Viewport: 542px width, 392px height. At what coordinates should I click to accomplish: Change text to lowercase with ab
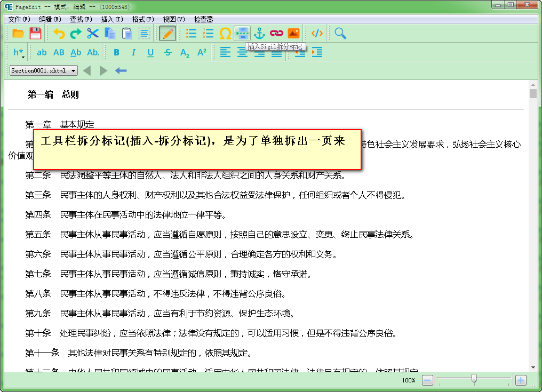click(x=42, y=53)
